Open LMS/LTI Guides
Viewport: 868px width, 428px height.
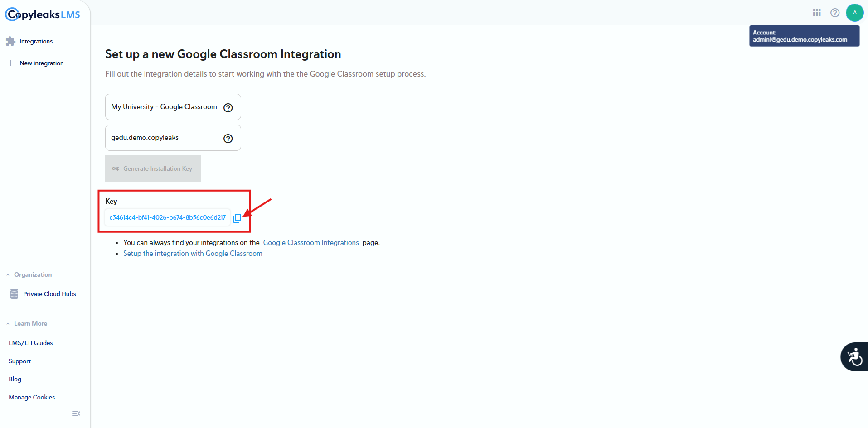(x=31, y=343)
